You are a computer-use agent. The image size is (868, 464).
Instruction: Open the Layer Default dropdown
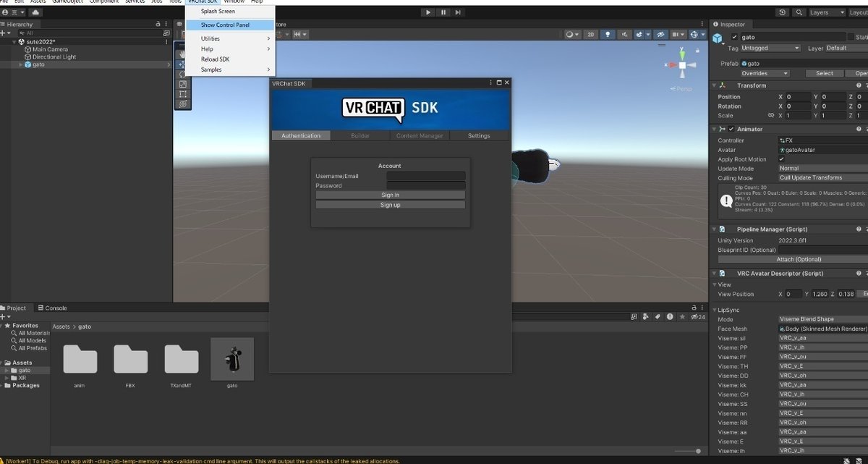[x=846, y=48]
